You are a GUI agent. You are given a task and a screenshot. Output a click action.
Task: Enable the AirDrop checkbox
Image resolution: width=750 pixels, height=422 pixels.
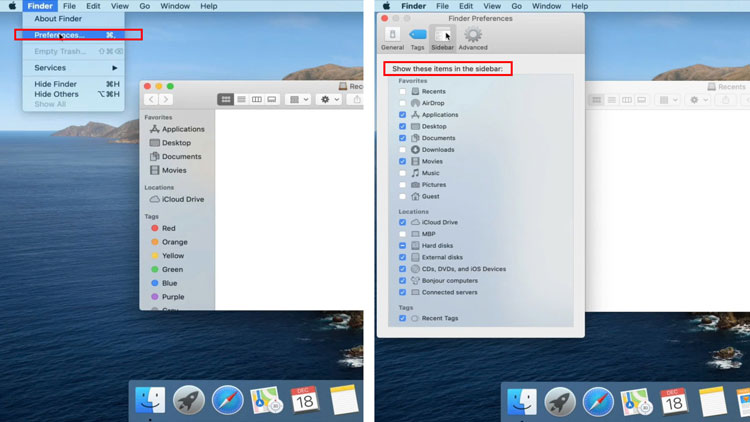click(402, 103)
